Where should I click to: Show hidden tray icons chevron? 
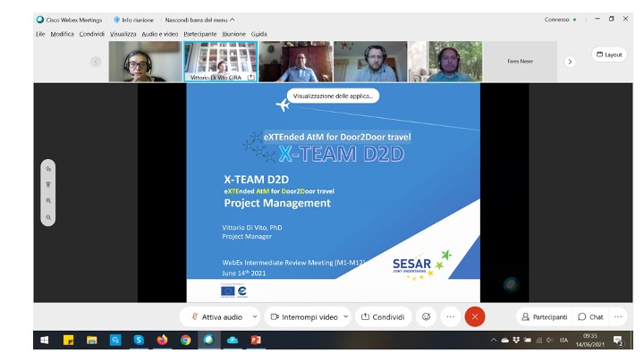tap(493, 340)
